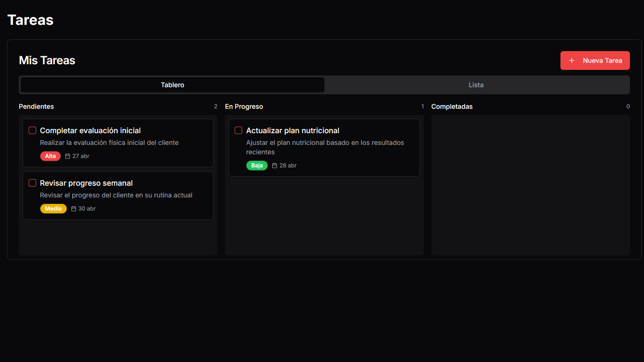
Task: Mark Revisar progreso semanal as done
Action: (x=32, y=183)
